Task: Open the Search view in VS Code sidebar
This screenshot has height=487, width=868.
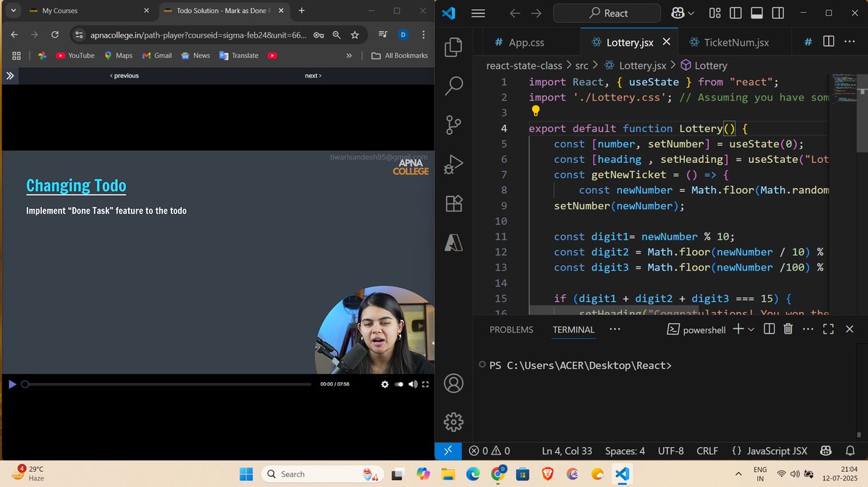Action: [x=453, y=86]
